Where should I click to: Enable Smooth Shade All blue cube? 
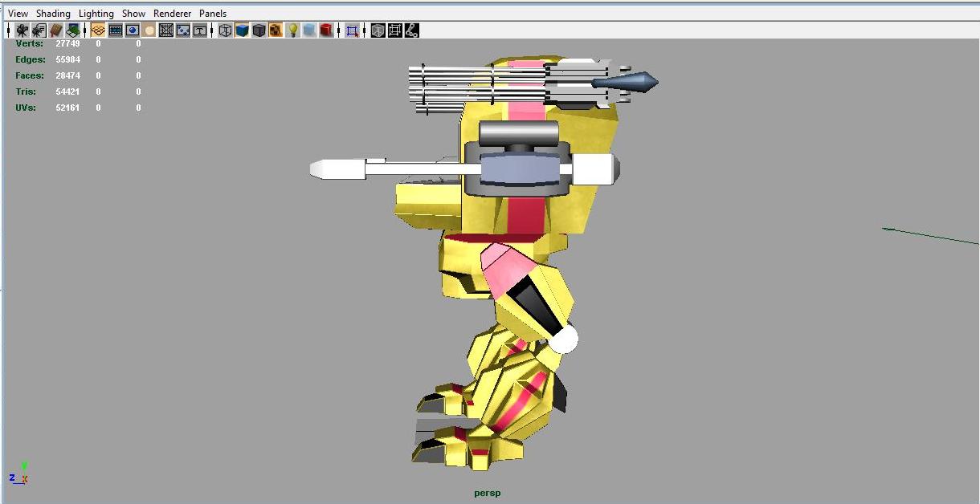(242, 30)
